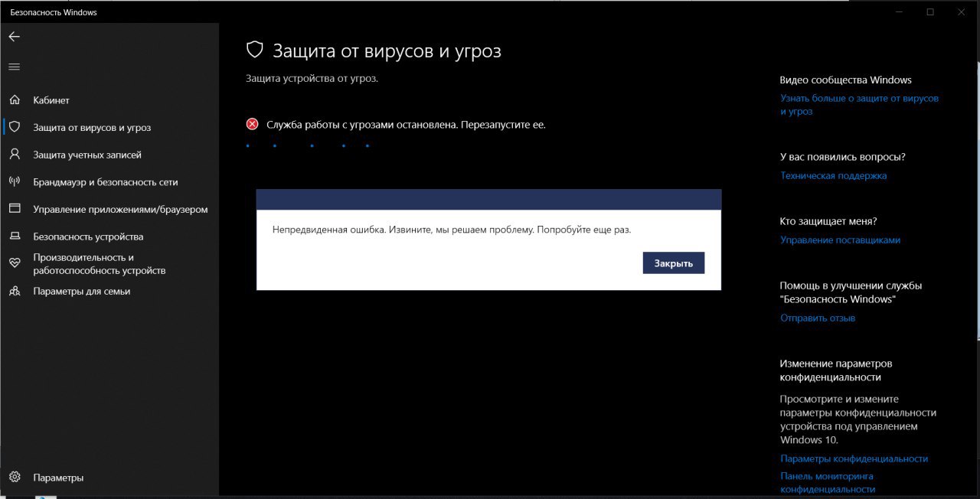Click the shield icon beside Защита от вирусов
This screenshot has height=499, width=980.
coord(15,127)
